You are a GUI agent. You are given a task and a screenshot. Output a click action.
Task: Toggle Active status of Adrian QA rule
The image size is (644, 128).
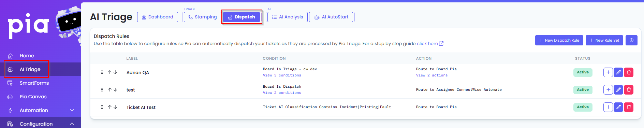pos(583,72)
